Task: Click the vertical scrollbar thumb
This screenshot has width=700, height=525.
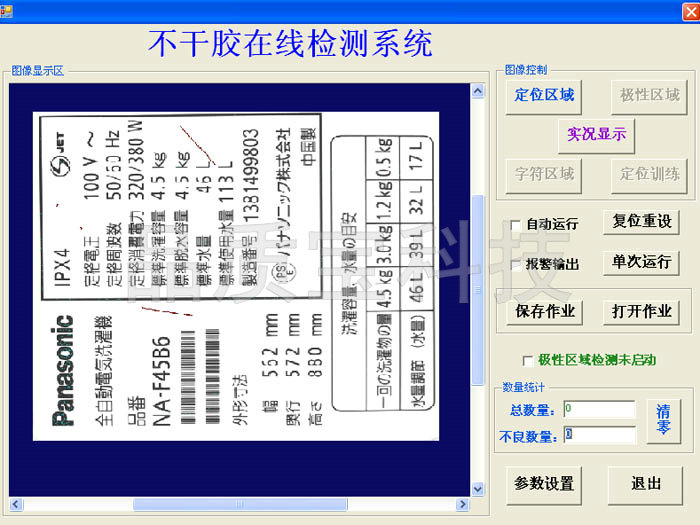Action: point(478,290)
